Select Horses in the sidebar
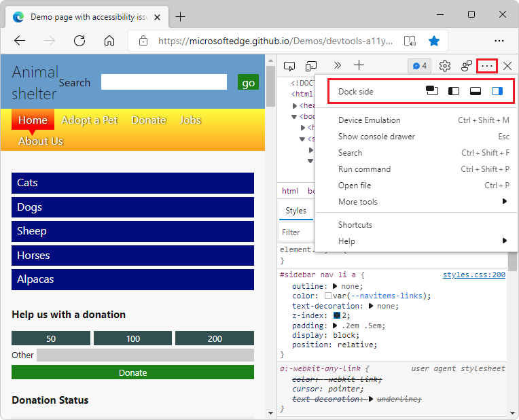Screen dimensions: 519x420 [x=132, y=256]
